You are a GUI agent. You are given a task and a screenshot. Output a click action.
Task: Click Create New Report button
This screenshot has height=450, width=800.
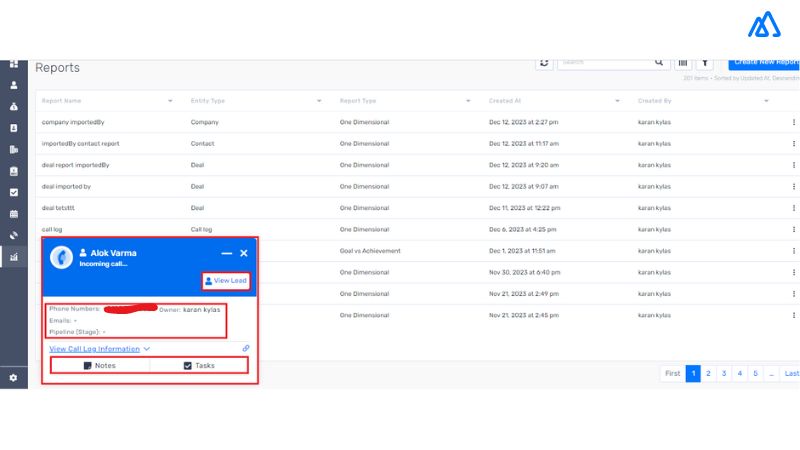click(765, 62)
